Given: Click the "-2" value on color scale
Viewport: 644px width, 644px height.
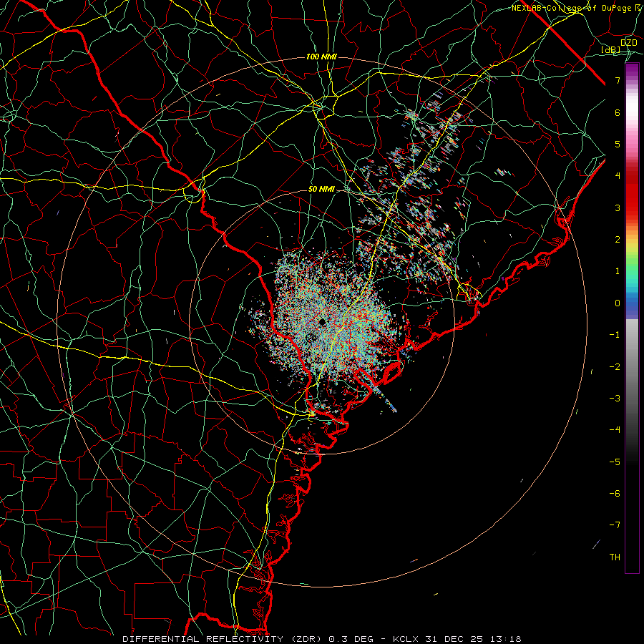Looking at the screenshot, I should 615,367.
